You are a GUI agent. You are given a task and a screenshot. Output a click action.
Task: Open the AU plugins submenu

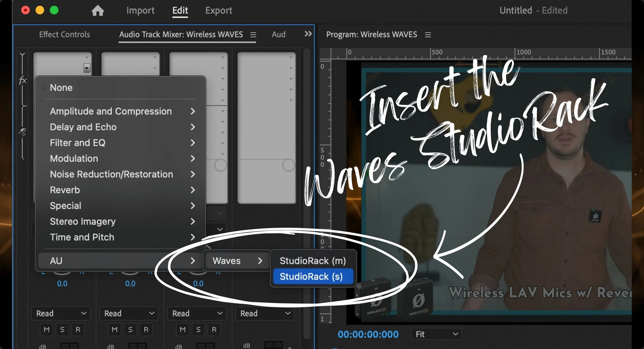pyautogui.click(x=120, y=261)
